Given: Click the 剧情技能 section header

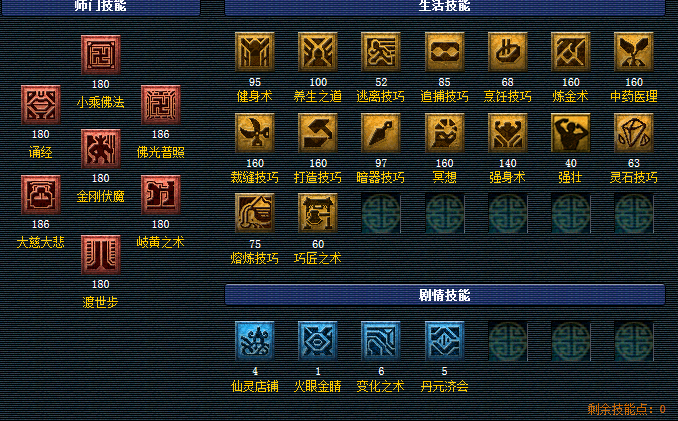Looking at the screenshot, I should [445, 295].
